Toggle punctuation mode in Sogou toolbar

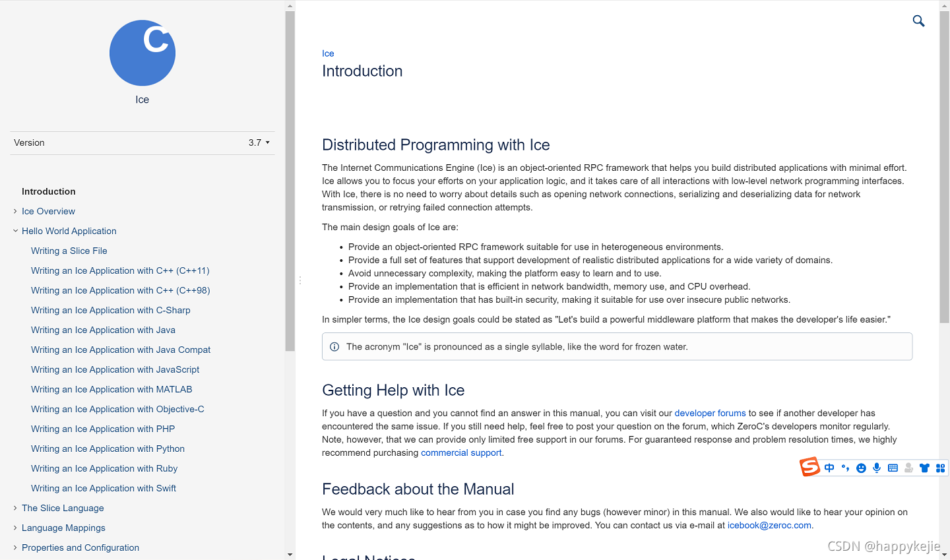[x=845, y=468]
